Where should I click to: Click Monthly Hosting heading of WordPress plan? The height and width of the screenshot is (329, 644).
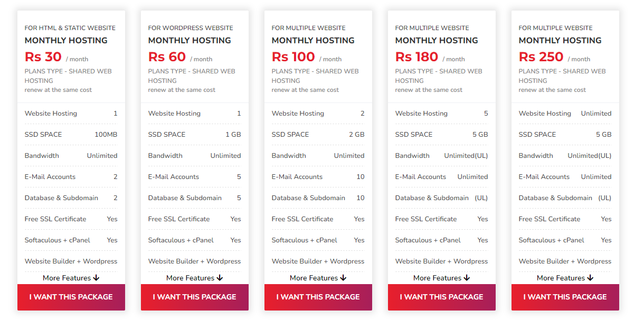click(x=190, y=41)
